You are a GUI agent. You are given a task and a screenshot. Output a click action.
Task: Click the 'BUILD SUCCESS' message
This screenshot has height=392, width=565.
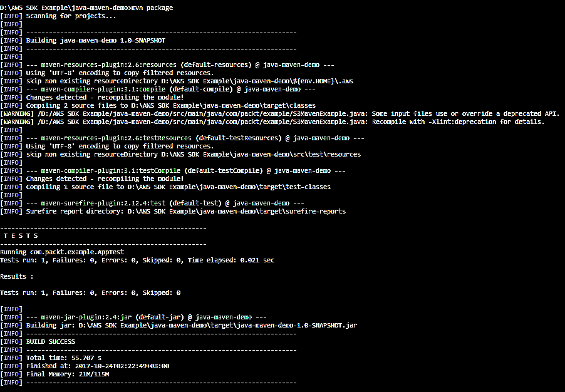(x=51, y=341)
